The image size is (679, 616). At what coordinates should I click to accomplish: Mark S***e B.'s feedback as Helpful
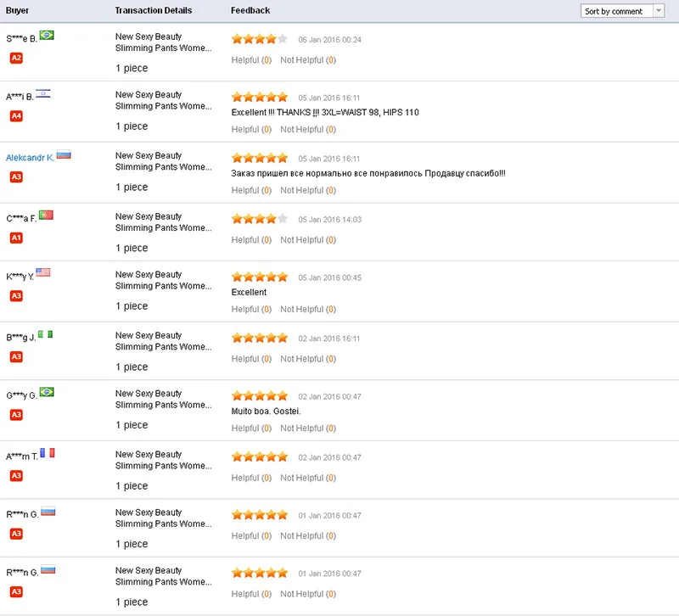pyautogui.click(x=251, y=60)
